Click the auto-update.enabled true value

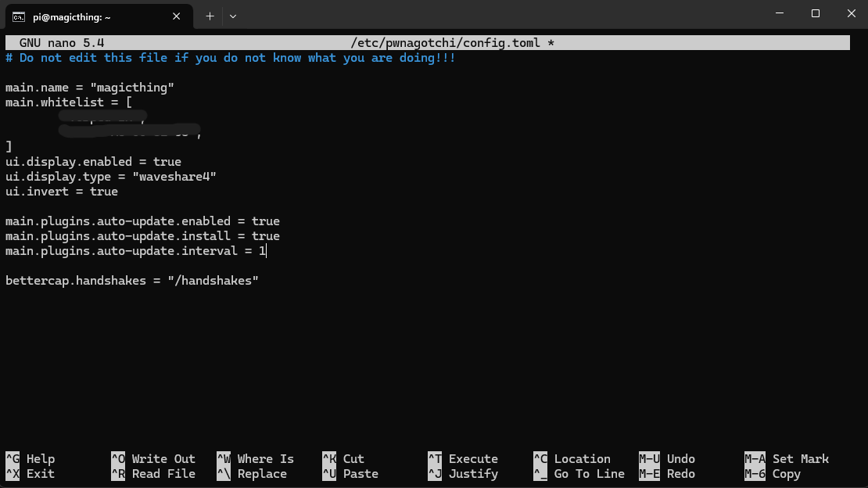265,221
